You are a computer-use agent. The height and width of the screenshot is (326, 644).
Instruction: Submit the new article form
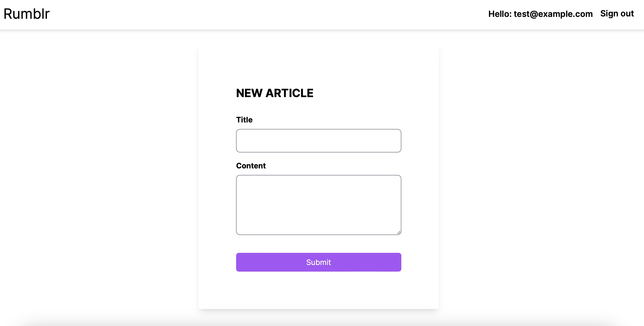pos(318,262)
